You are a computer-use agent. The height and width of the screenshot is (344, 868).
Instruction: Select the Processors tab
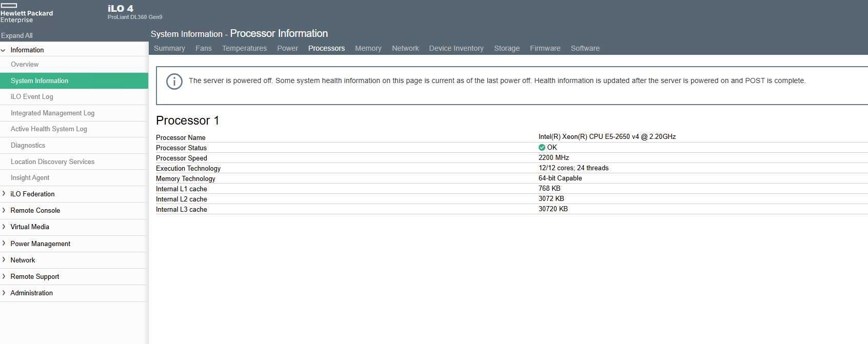[x=326, y=48]
